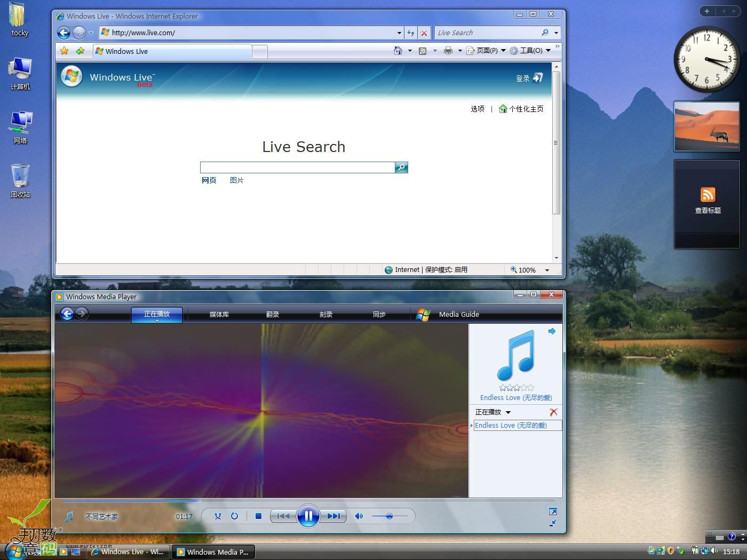Click Add to Favorites icon
Viewport: 747px width, 560px height.
[x=80, y=51]
